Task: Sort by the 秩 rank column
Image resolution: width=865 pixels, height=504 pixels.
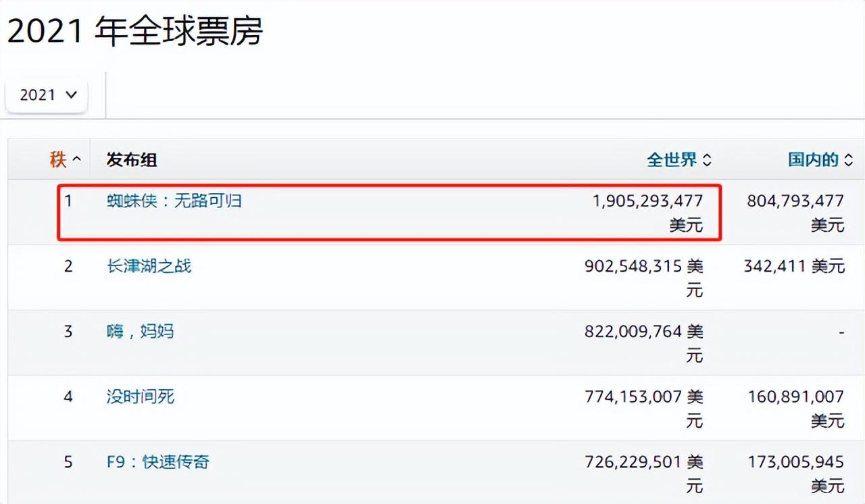Action: click(58, 160)
